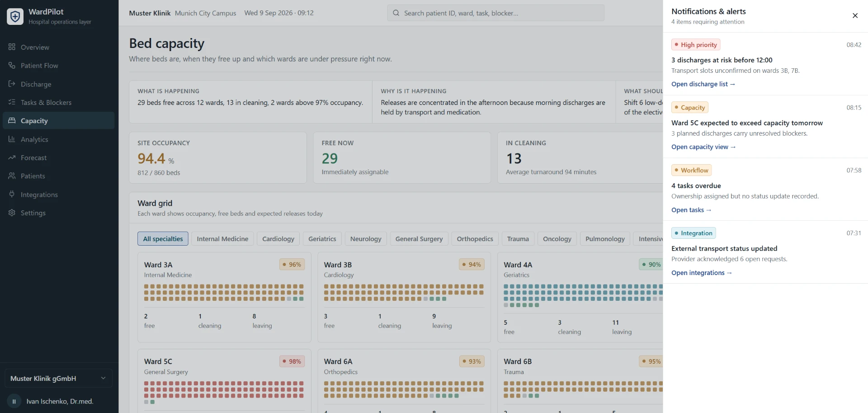Click the High priority badge
The width and height of the screenshot is (868, 413).
(x=696, y=45)
